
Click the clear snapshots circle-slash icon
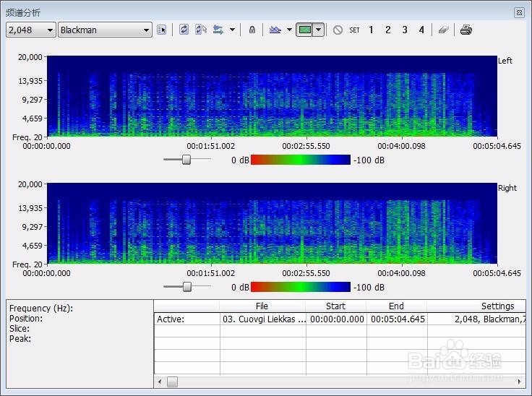click(338, 30)
